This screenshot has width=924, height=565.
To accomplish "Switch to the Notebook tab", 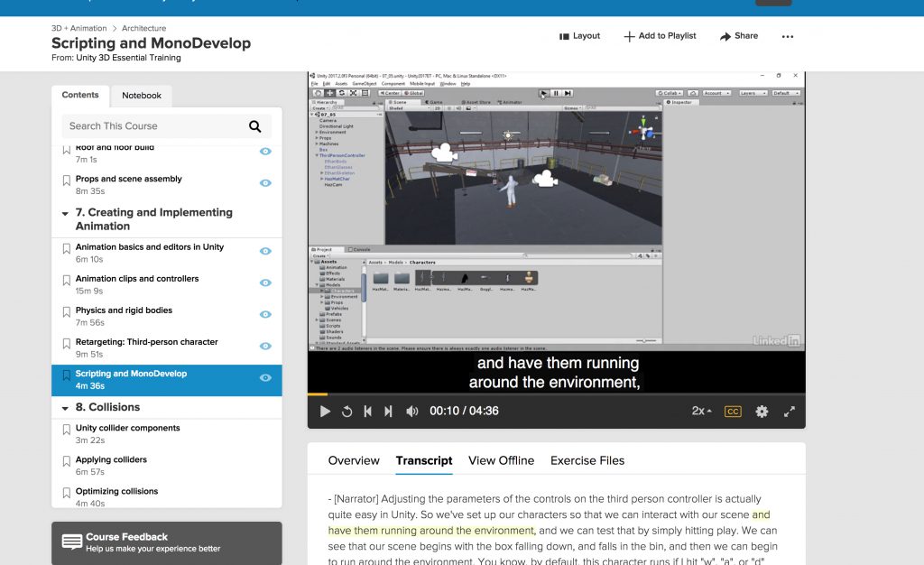I will pyautogui.click(x=142, y=96).
